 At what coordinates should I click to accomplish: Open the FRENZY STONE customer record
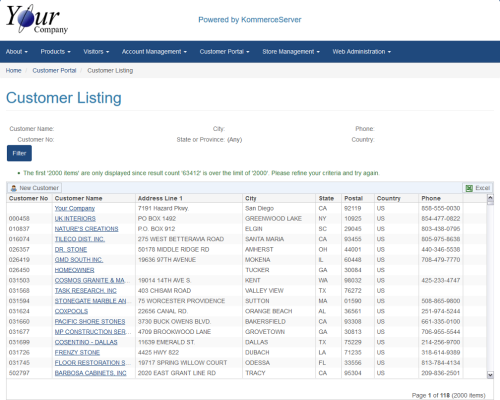(77, 353)
